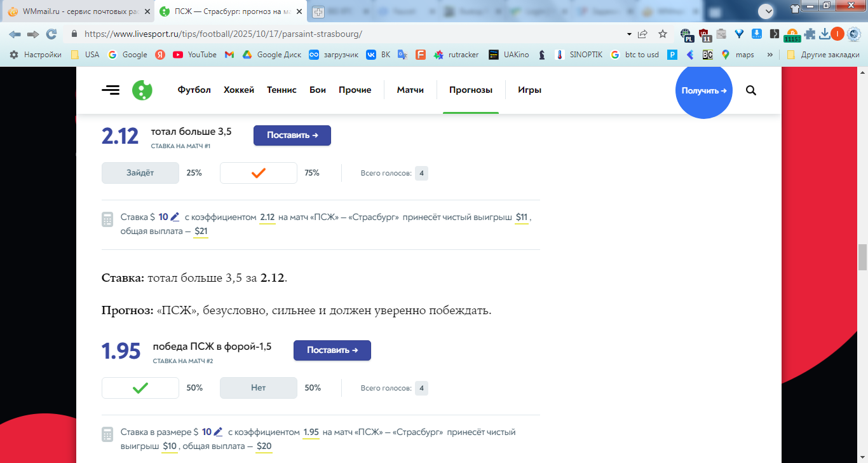Open the 'btc to usd' bookmark

[634, 55]
